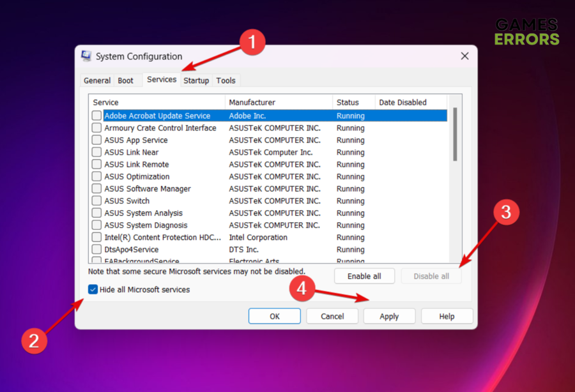575x392 pixels.
Task: Click the System Configuration title bar icon
Action: (86, 56)
